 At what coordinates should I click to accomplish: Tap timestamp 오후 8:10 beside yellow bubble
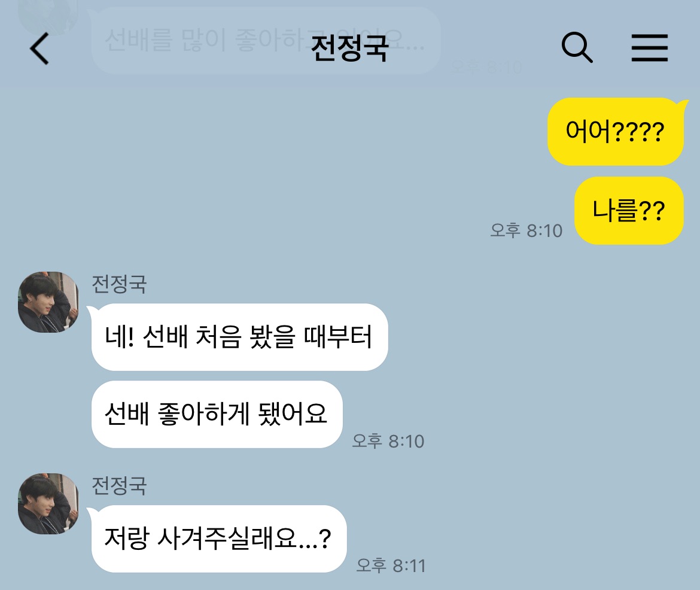526,230
